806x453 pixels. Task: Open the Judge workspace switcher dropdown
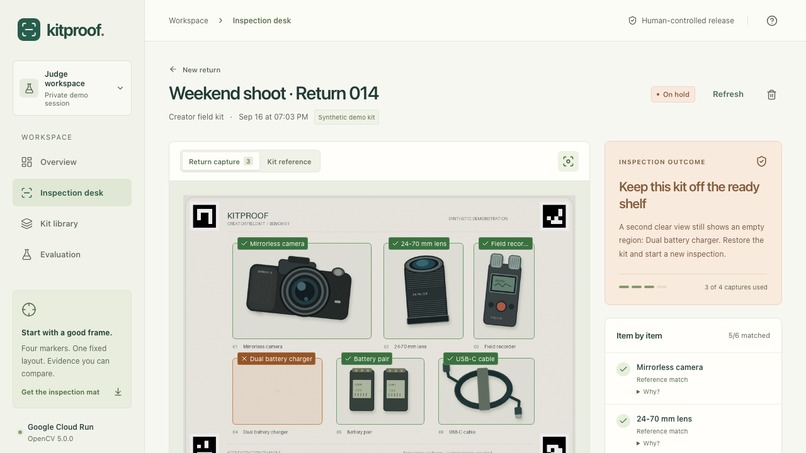(x=72, y=88)
